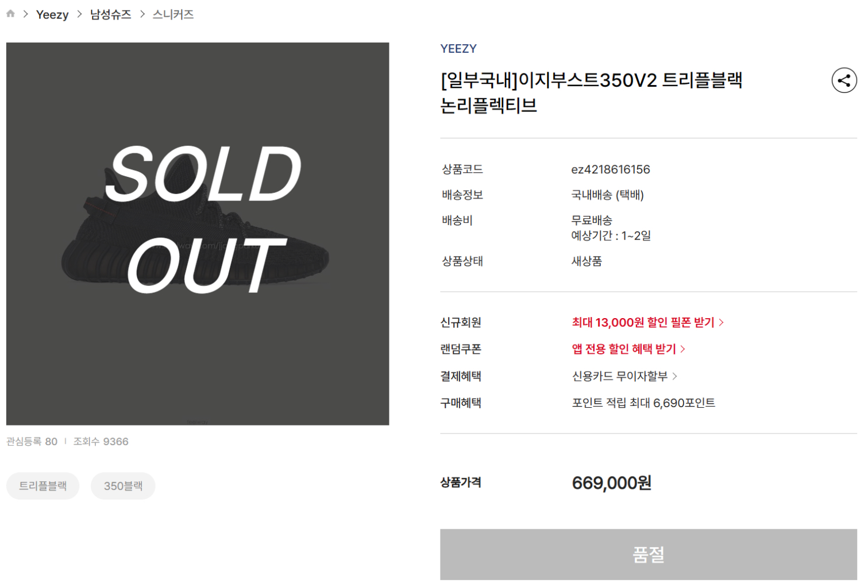
Task: Open details via 최대 13,000원 할인 chevron
Action: (x=722, y=322)
